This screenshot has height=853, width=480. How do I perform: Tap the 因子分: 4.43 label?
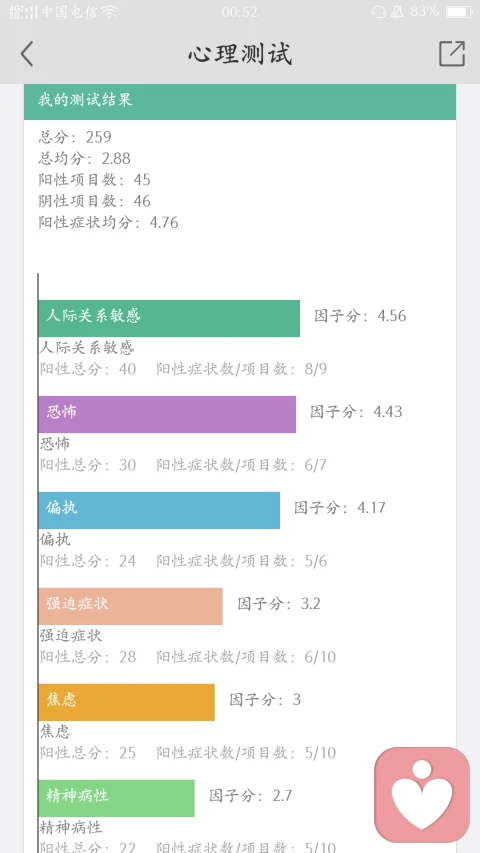click(356, 412)
